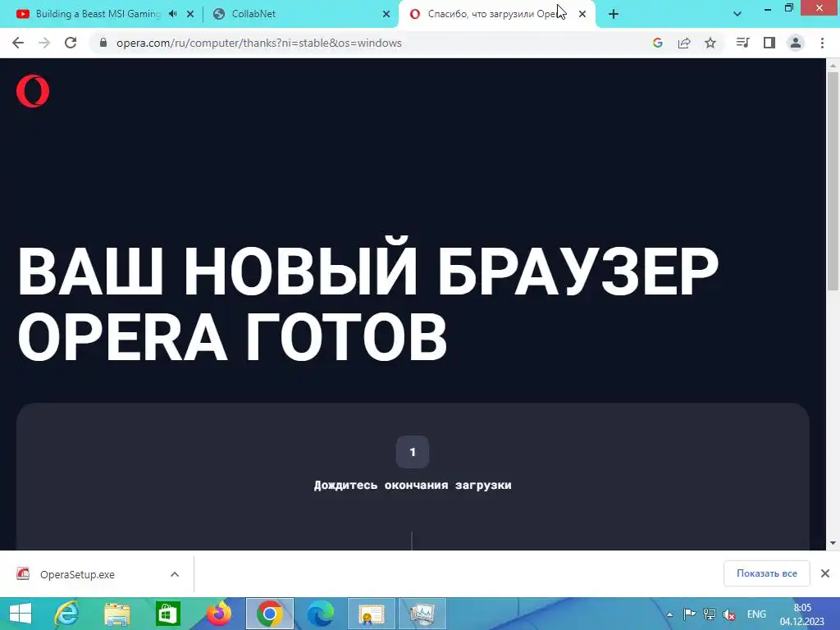Open the Chrome three-dot menu
Image resolution: width=840 pixels, height=630 pixels.
[822, 43]
